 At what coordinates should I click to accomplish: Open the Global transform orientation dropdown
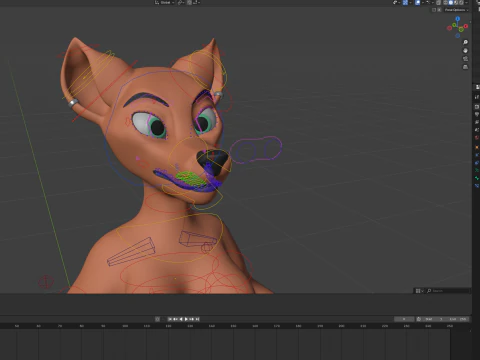tap(164, 2)
